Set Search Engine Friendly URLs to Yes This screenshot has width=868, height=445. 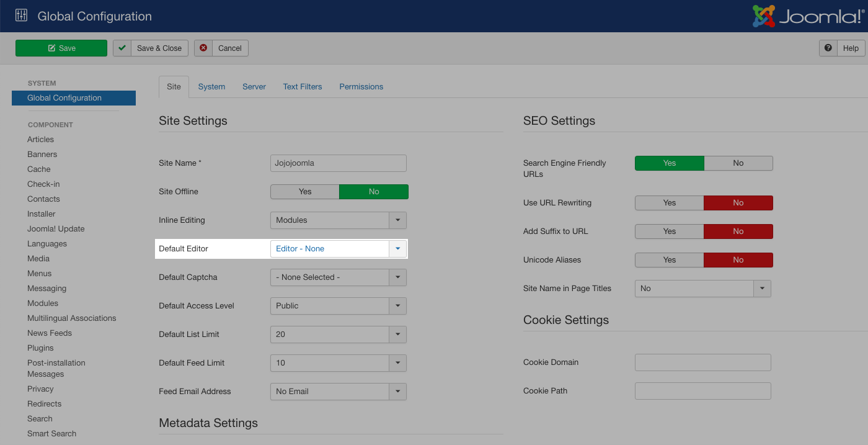pyautogui.click(x=670, y=163)
